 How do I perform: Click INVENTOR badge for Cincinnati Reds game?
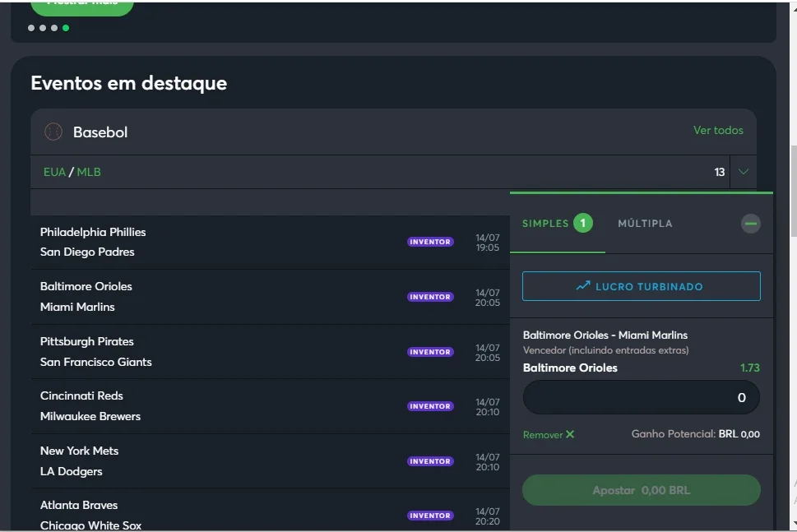[430, 406]
